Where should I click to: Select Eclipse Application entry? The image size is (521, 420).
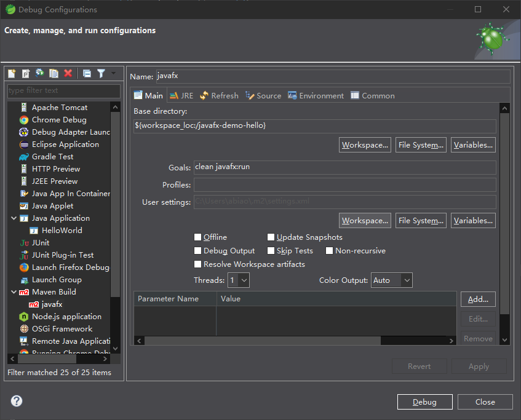coord(65,145)
